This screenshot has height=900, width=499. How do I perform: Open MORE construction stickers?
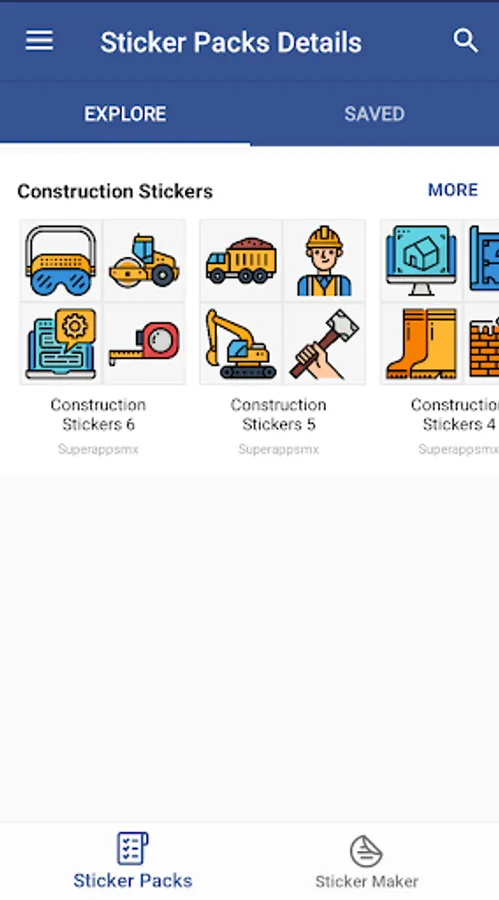453,190
